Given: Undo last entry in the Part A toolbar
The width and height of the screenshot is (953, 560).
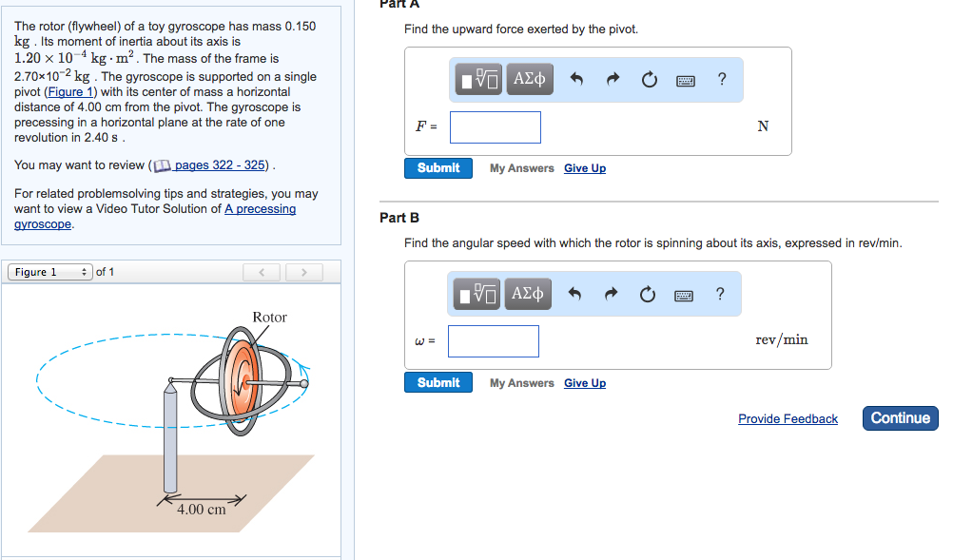Looking at the screenshot, I should 577,79.
